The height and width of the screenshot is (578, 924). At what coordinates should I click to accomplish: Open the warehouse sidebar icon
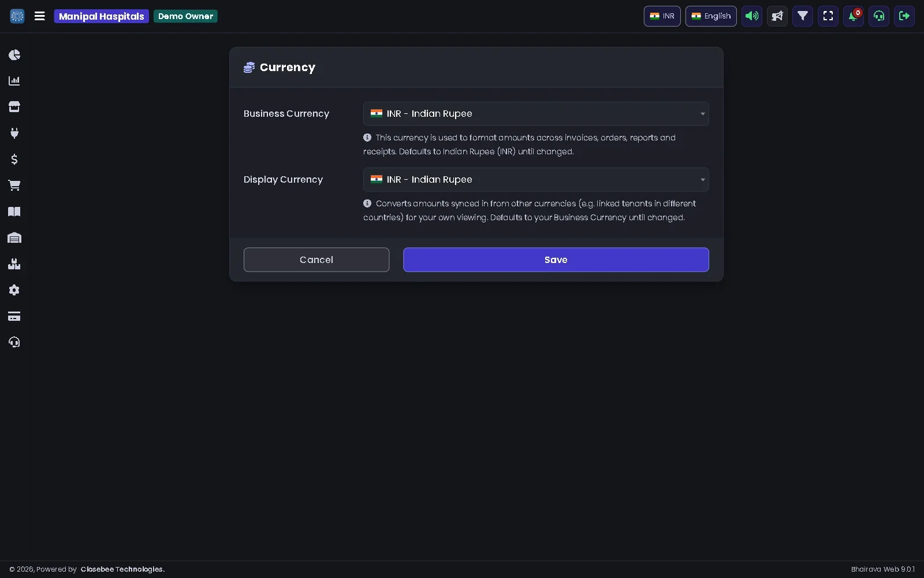click(x=14, y=238)
